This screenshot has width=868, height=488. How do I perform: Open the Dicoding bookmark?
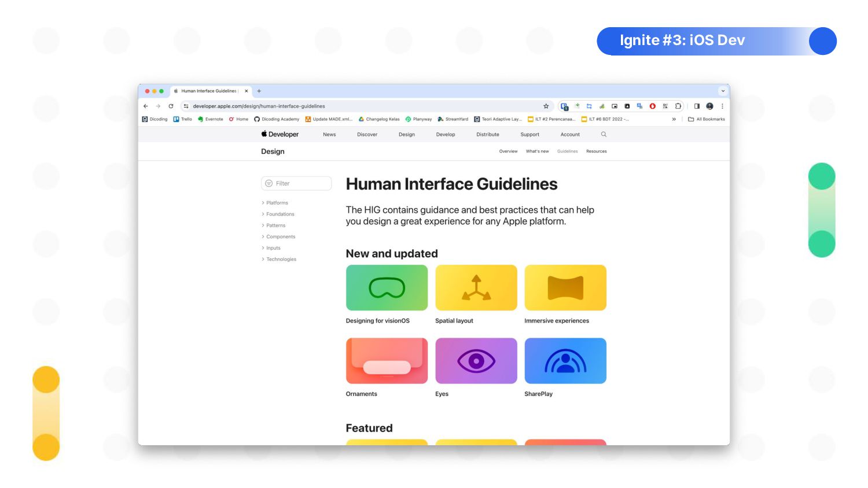155,119
